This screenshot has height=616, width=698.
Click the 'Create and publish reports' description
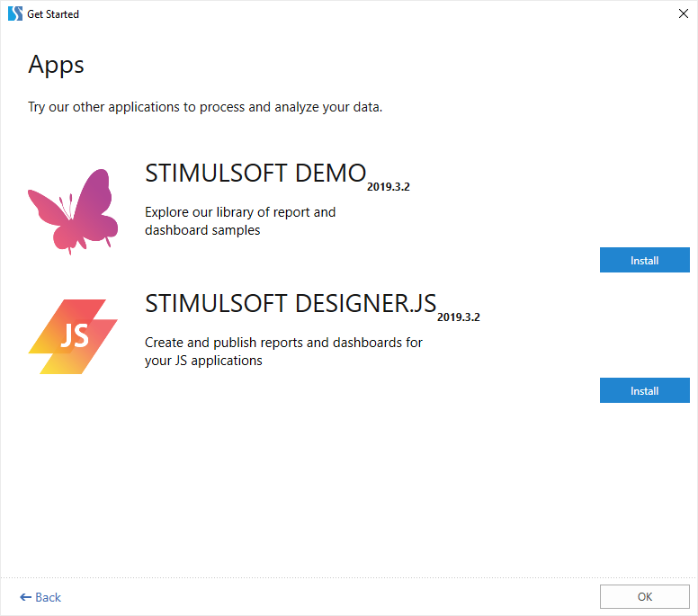pos(283,352)
